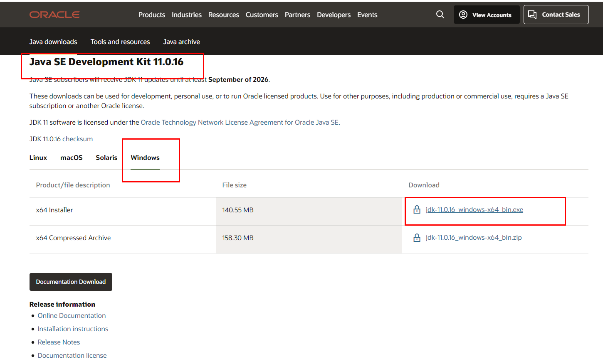Screen dimensions: 603x364
Task: Open the Partners menu
Action: point(297,15)
